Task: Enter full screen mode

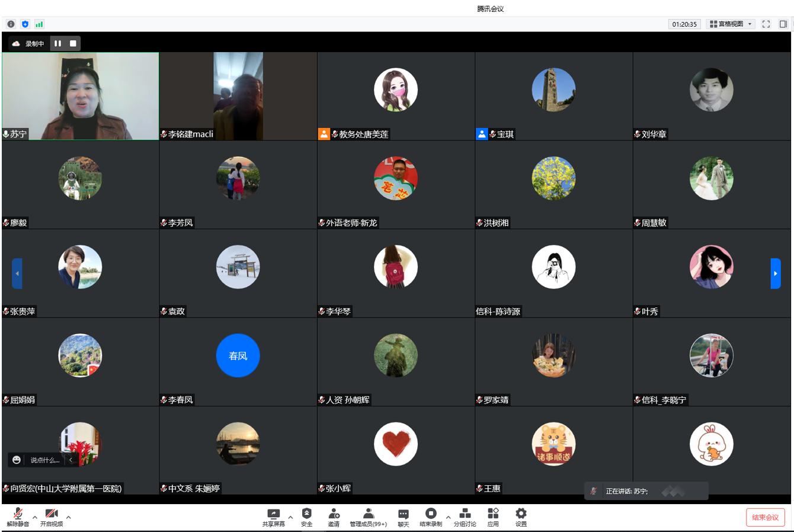Action: point(766,24)
